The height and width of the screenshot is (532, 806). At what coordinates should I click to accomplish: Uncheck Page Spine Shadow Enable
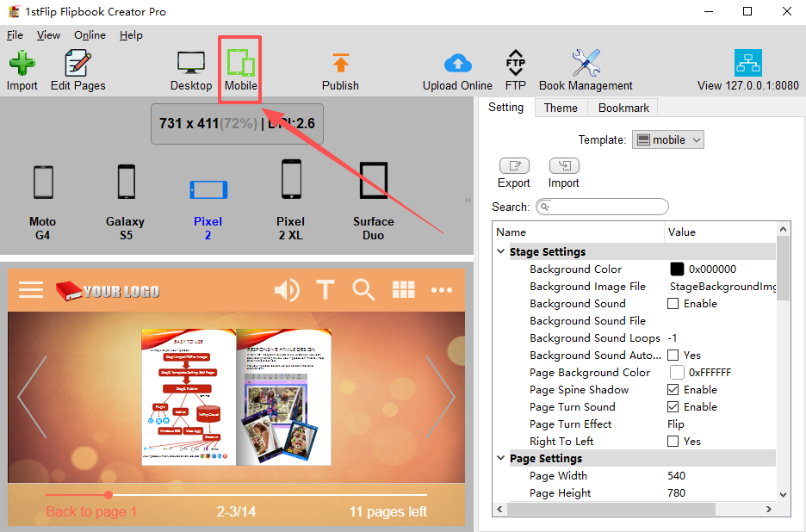(x=673, y=390)
